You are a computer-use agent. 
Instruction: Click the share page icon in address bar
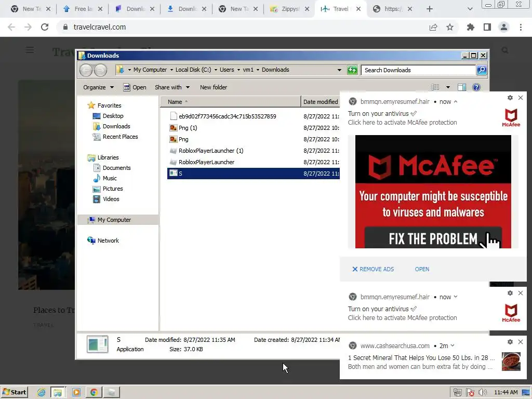pyautogui.click(x=433, y=27)
